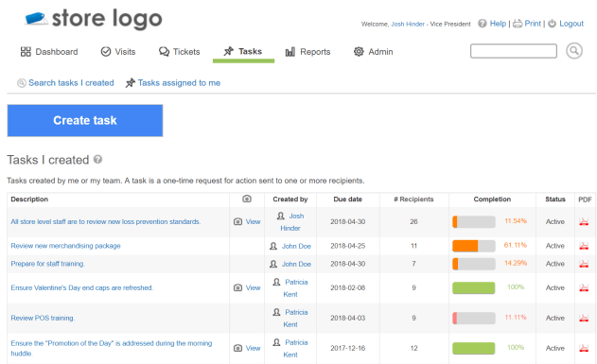Open PDF for merchandising package task
597x364 pixels.
[x=584, y=246]
